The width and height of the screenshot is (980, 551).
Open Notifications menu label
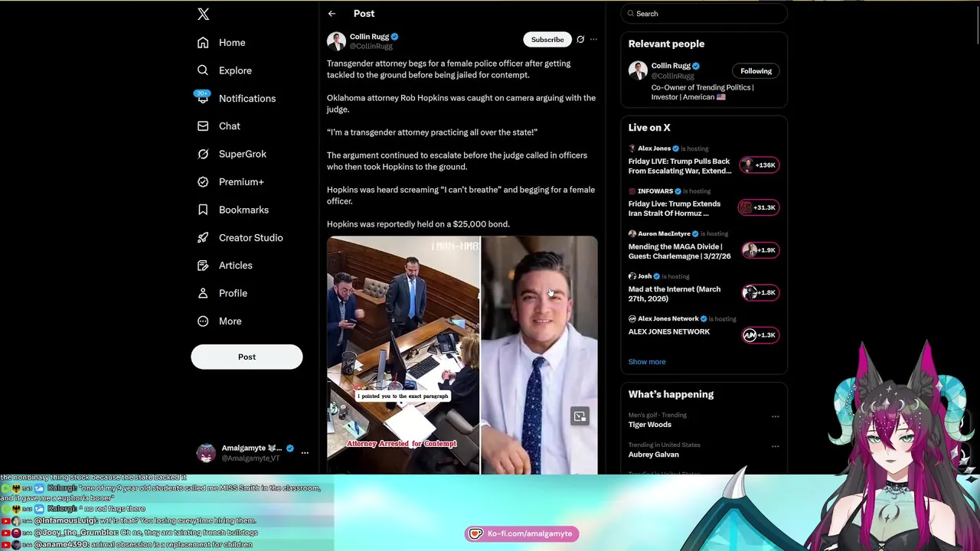click(x=247, y=99)
